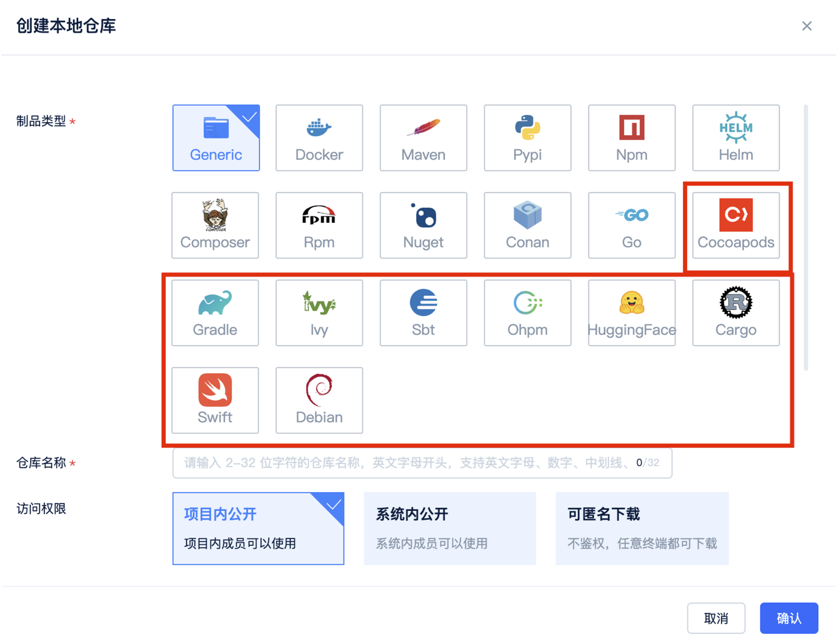Pick the Cocoapods artifact type

736,225
